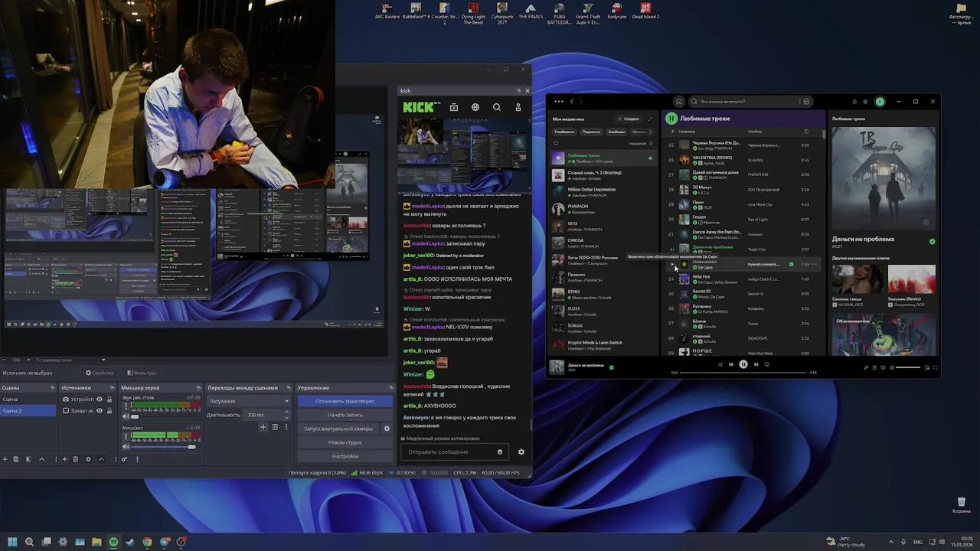Image resolution: width=980 pixels, height=551 pixels.
Task: Open Настройки button in OBS controls
Action: [345, 456]
